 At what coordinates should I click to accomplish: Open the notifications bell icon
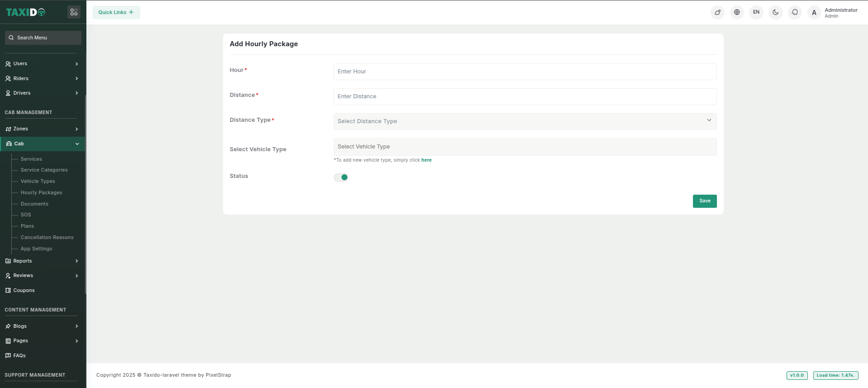[x=795, y=12]
